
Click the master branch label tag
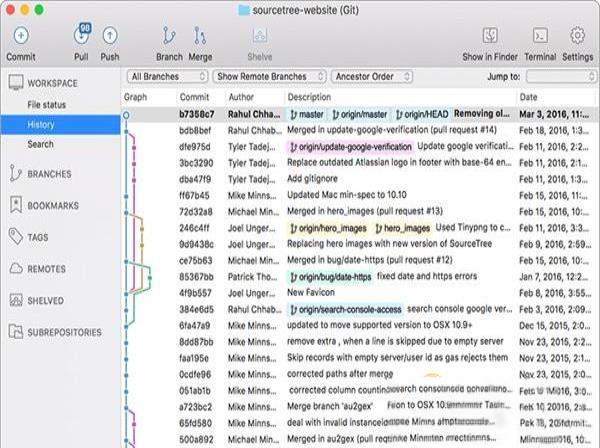(307, 114)
